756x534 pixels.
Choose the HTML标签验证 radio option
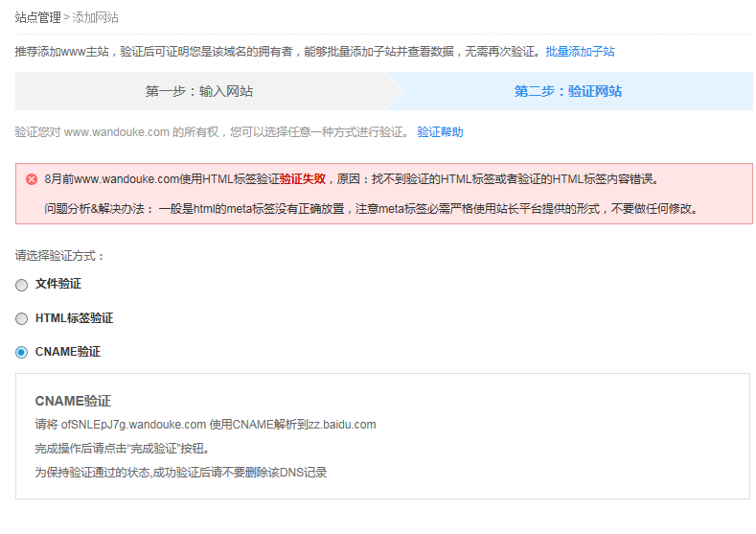click(22, 319)
